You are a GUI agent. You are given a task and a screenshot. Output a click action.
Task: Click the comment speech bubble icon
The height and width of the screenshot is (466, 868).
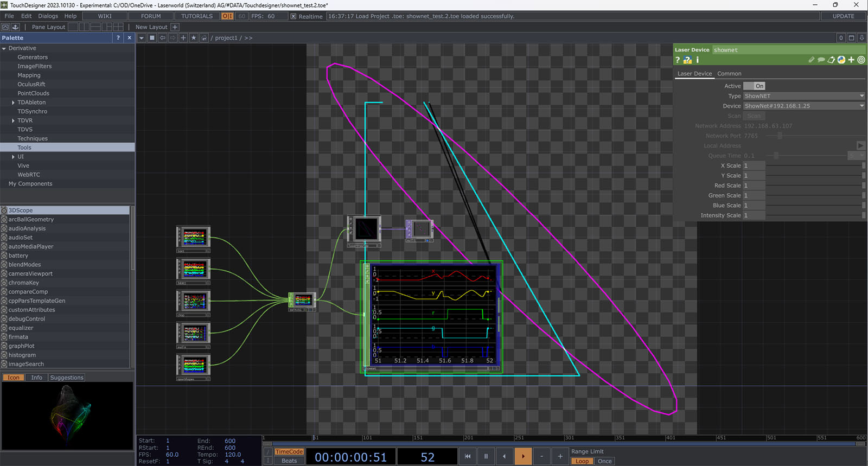(821, 60)
